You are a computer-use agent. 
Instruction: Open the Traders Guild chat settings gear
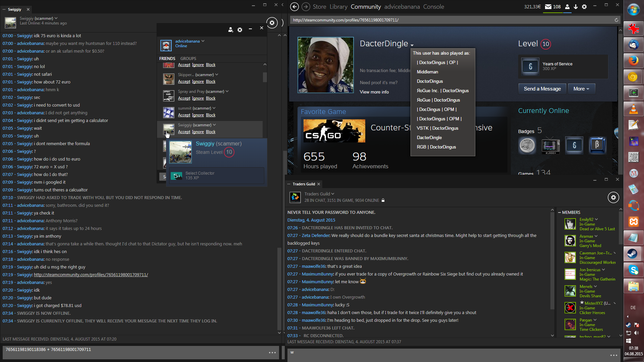tap(613, 197)
